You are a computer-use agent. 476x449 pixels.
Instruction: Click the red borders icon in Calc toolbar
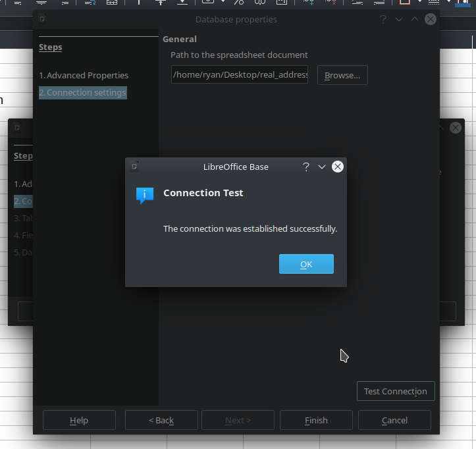click(405, 2)
